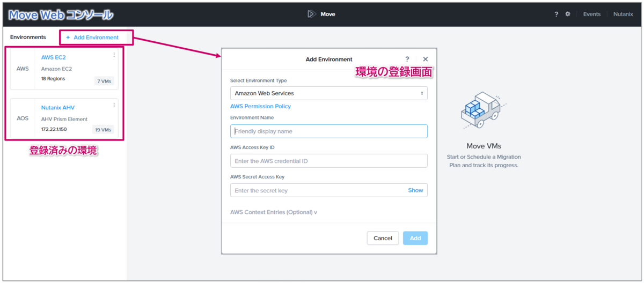Open kebab menu on Nutanix AHV card
Image resolution: width=644 pixels, height=283 pixels.
pyautogui.click(x=114, y=105)
